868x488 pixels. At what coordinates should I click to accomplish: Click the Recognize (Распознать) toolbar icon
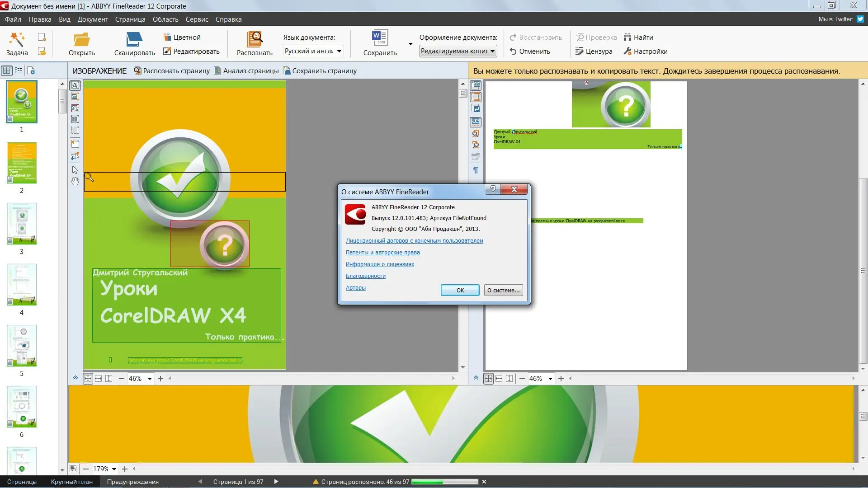(255, 40)
